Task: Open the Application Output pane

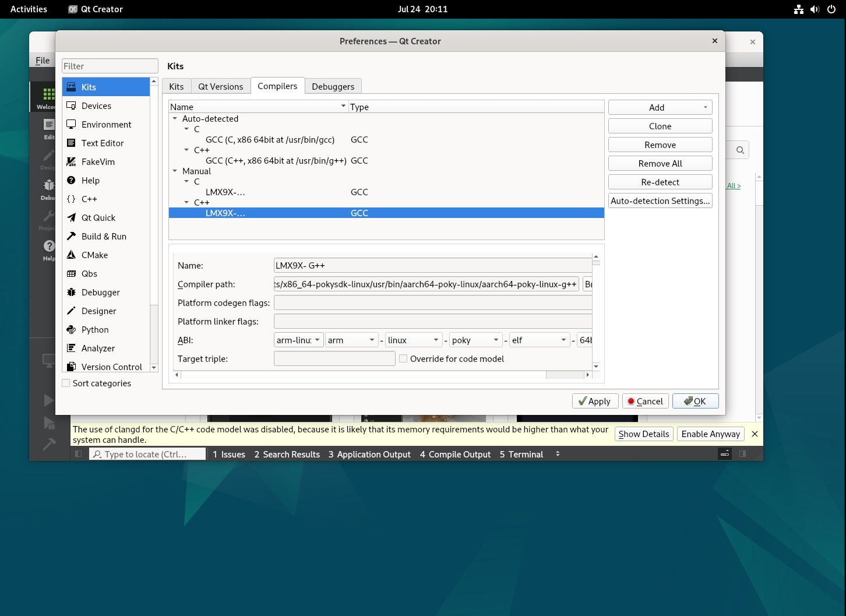Action: [x=369, y=454]
